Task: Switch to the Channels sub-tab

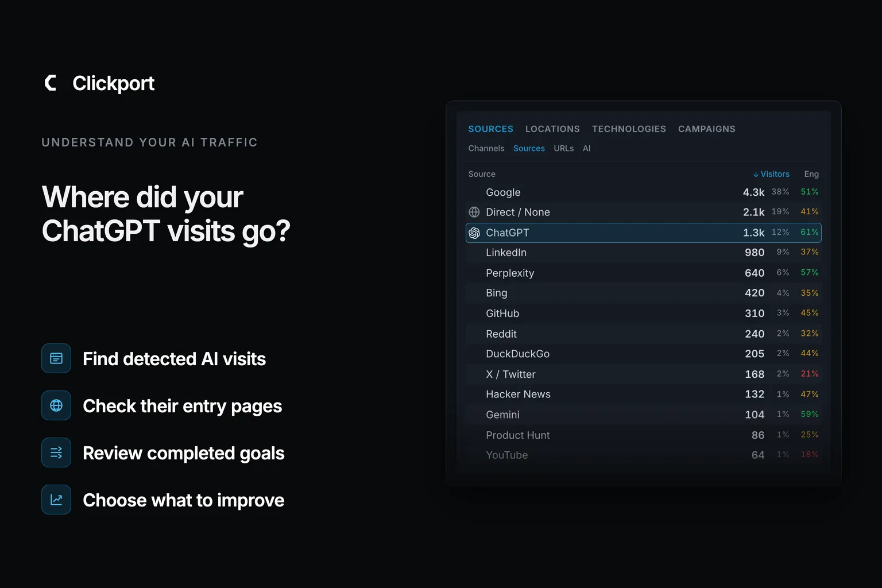Action: point(486,148)
